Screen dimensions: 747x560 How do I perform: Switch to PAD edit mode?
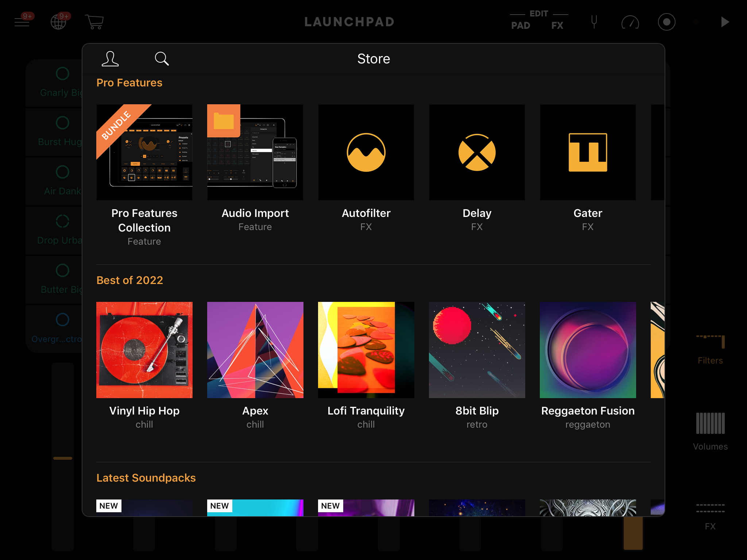pos(520,26)
